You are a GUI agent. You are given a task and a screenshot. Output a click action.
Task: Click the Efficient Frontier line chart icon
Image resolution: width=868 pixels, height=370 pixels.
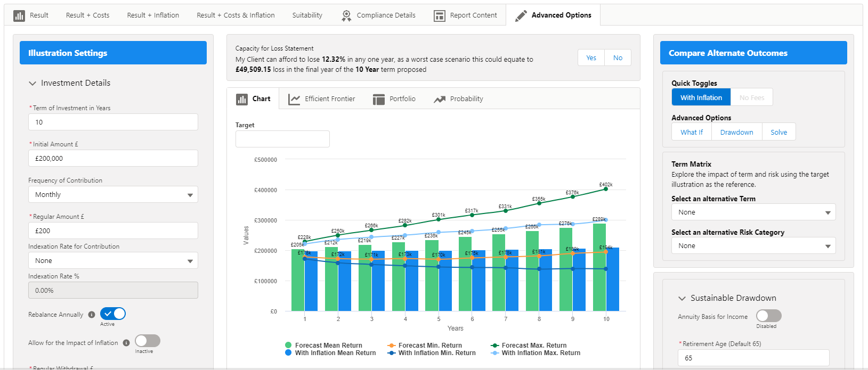click(x=294, y=99)
